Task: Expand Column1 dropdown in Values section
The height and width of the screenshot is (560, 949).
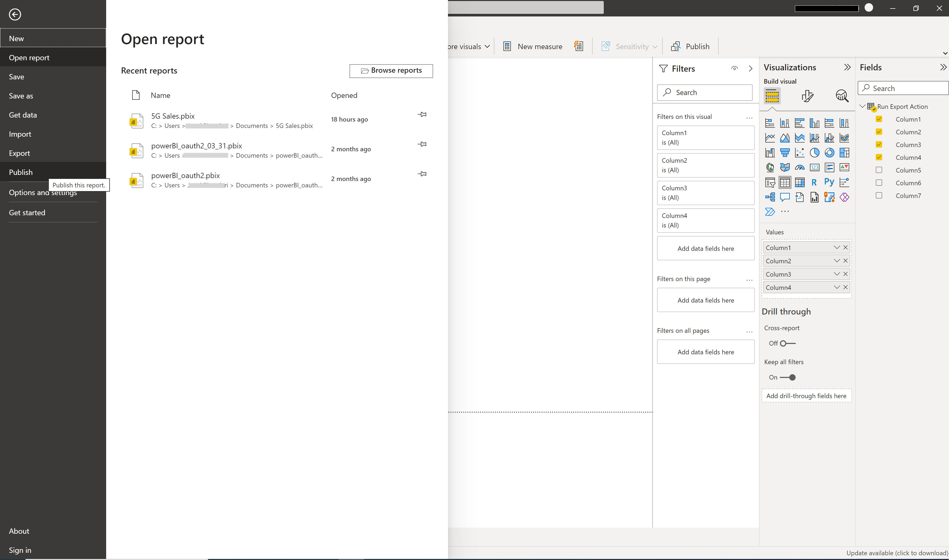Action: [836, 247]
